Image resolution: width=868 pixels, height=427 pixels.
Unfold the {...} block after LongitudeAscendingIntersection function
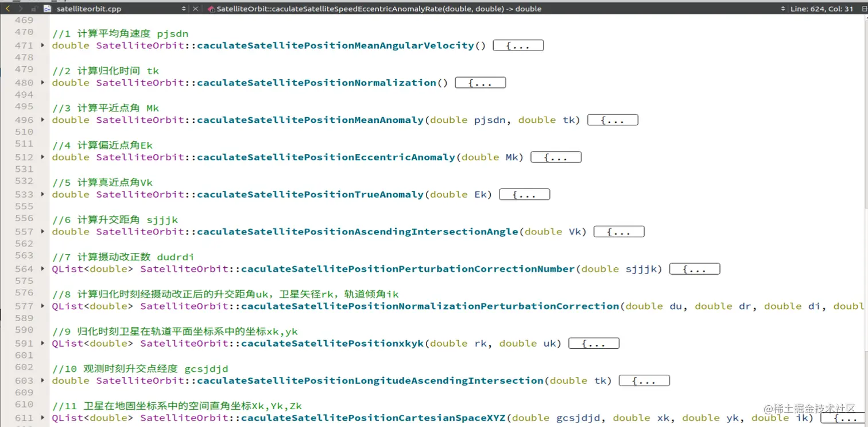pyautogui.click(x=644, y=381)
